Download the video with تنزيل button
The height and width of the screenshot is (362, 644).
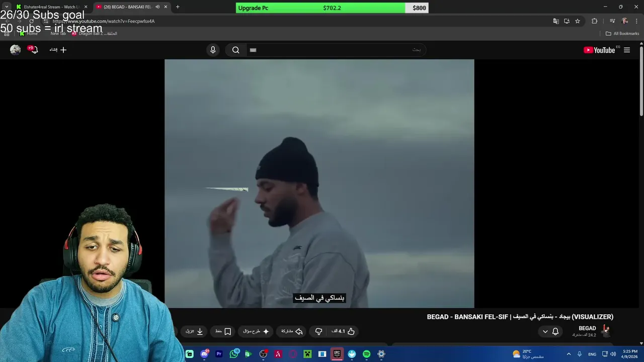click(194, 331)
